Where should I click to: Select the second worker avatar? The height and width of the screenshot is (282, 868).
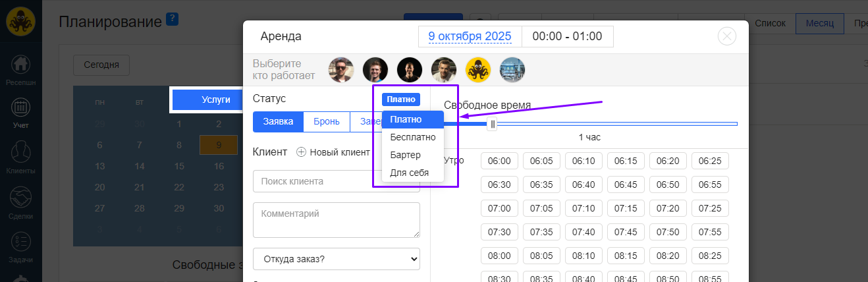375,69
